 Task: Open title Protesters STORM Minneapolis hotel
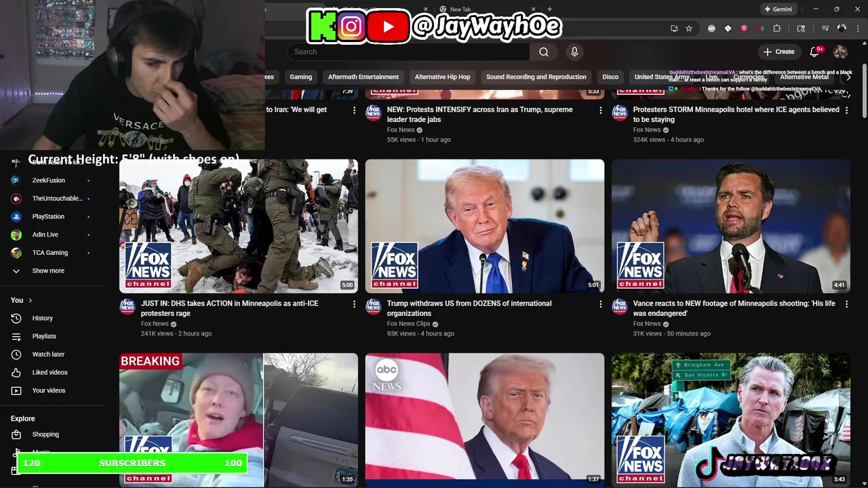(736, 115)
